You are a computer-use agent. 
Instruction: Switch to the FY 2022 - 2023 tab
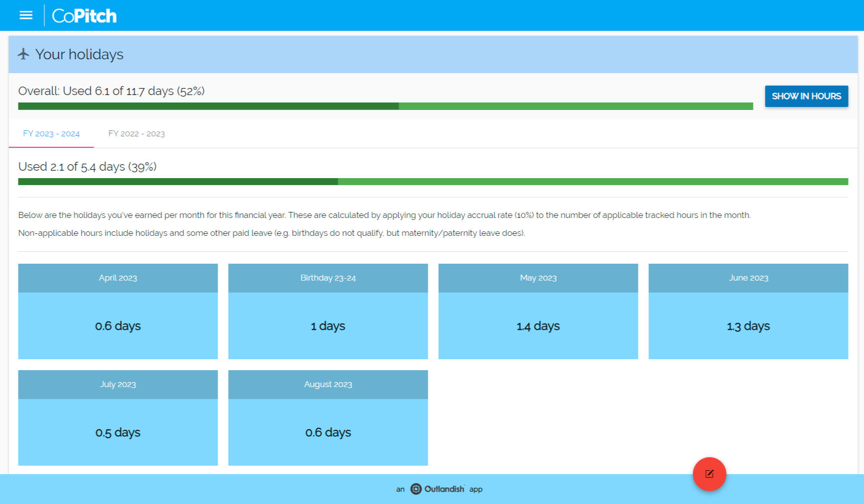tap(136, 133)
